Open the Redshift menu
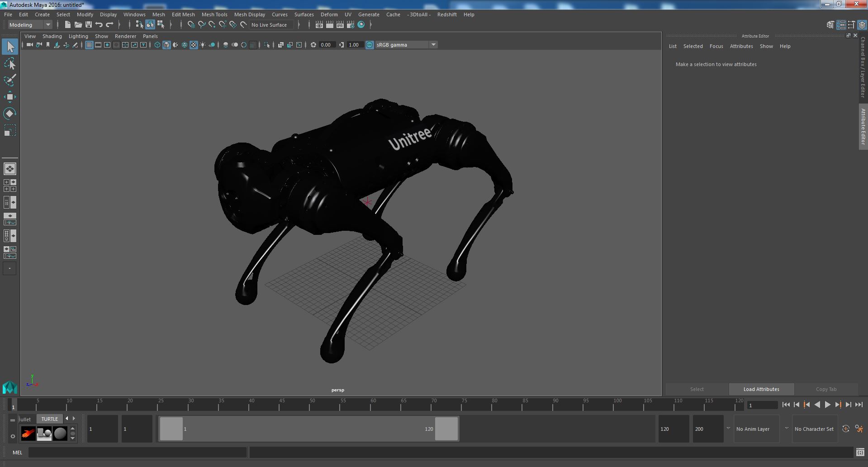The height and width of the screenshot is (467, 868). (447, 14)
